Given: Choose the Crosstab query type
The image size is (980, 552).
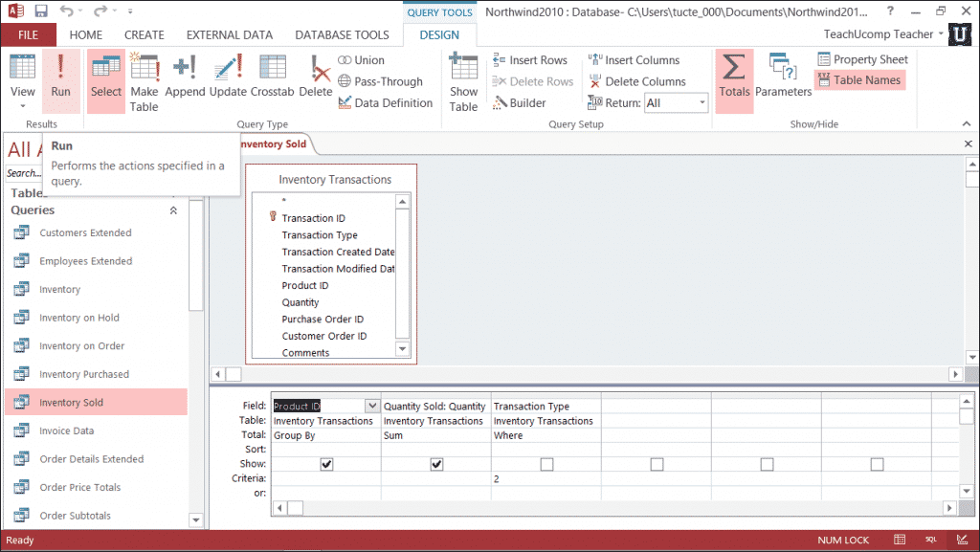Looking at the screenshot, I should (x=272, y=77).
